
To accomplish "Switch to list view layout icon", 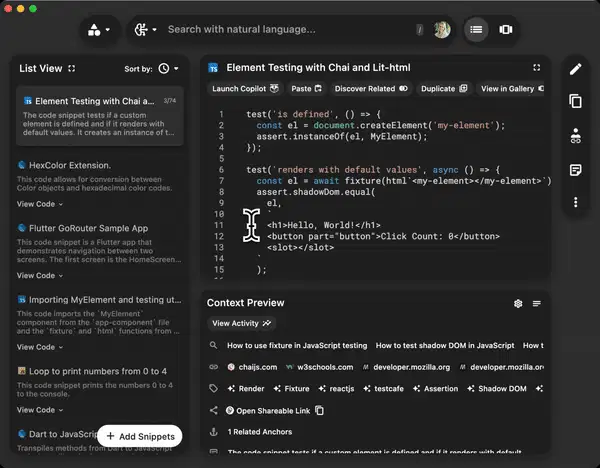I will pyautogui.click(x=476, y=29).
